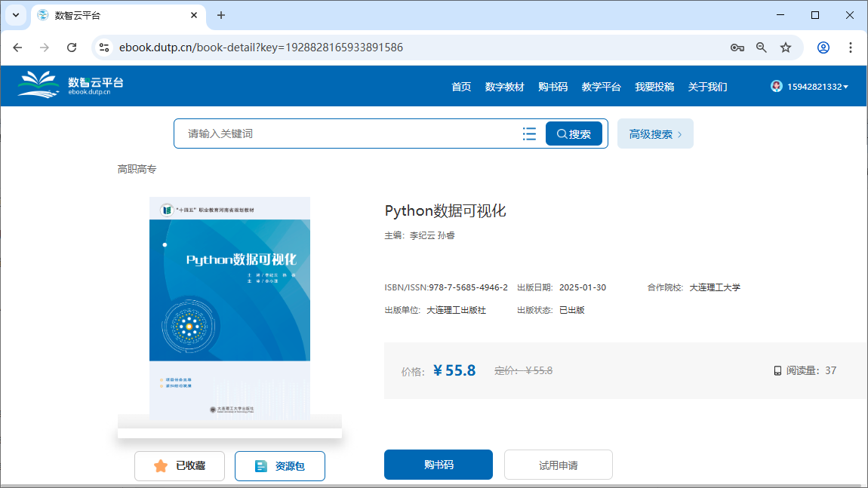Click the 阅读量 37 read count
The image size is (868, 488).
[805, 370]
